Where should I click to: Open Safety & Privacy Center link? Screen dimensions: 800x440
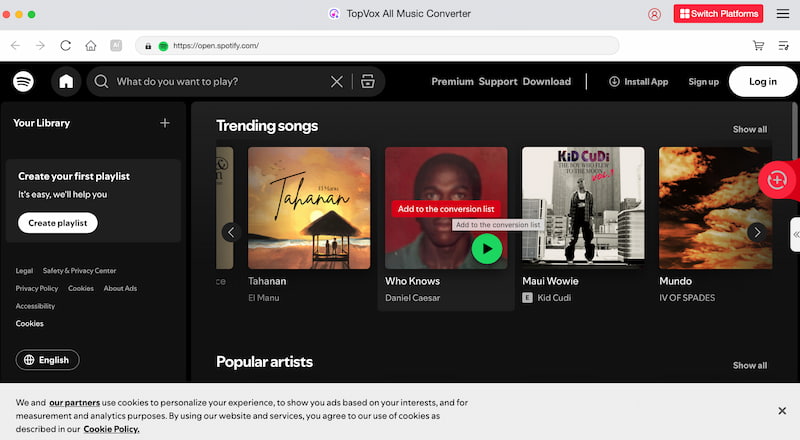tap(80, 271)
